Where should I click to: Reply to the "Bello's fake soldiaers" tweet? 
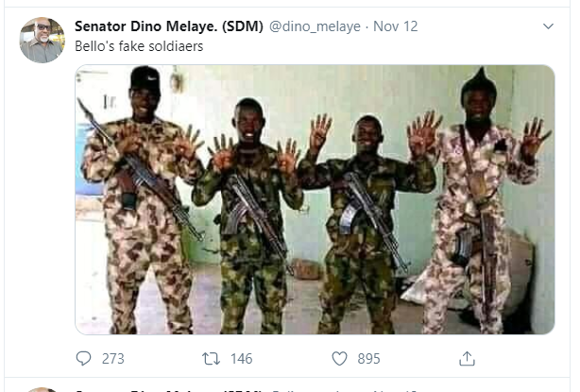tap(84, 359)
